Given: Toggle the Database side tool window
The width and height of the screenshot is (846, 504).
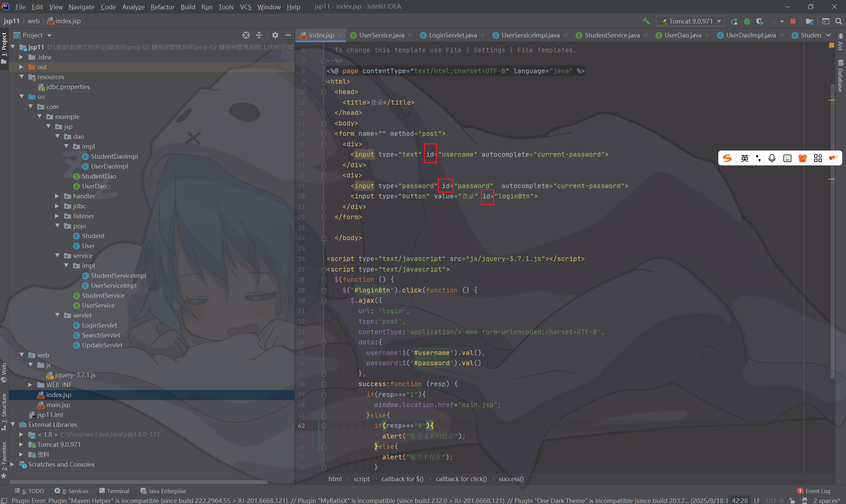Looking at the screenshot, I should (840, 76).
